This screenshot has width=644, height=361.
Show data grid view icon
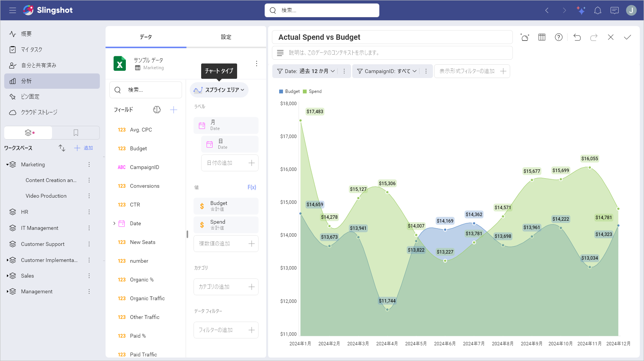(x=542, y=37)
